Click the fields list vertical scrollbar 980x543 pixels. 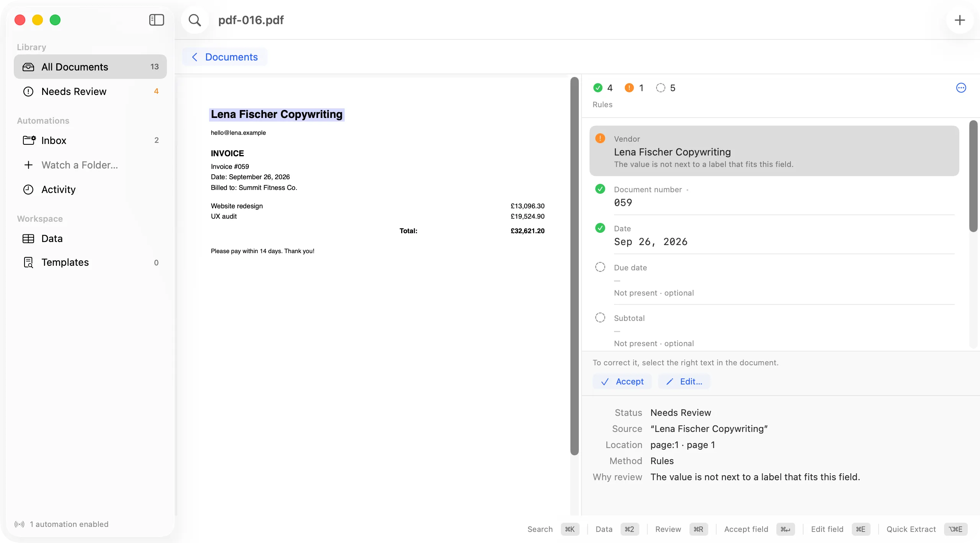coord(973,176)
